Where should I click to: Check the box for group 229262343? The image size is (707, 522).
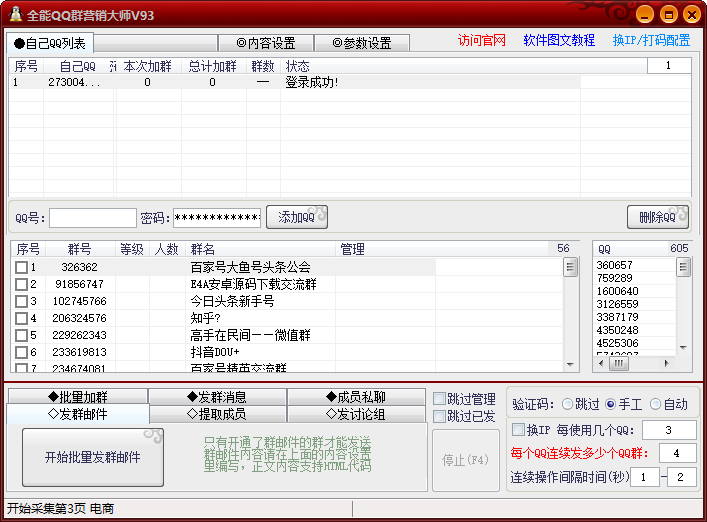[x=21, y=335]
